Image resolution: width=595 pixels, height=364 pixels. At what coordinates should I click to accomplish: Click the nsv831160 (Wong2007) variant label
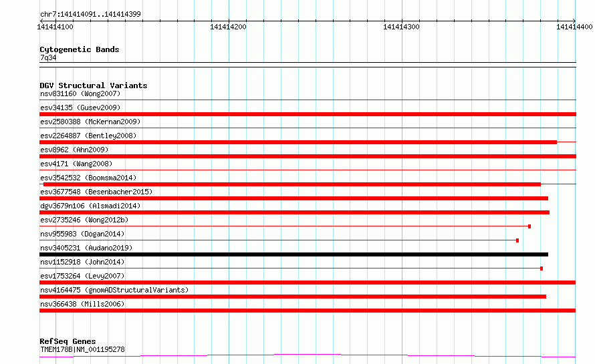tap(80, 94)
